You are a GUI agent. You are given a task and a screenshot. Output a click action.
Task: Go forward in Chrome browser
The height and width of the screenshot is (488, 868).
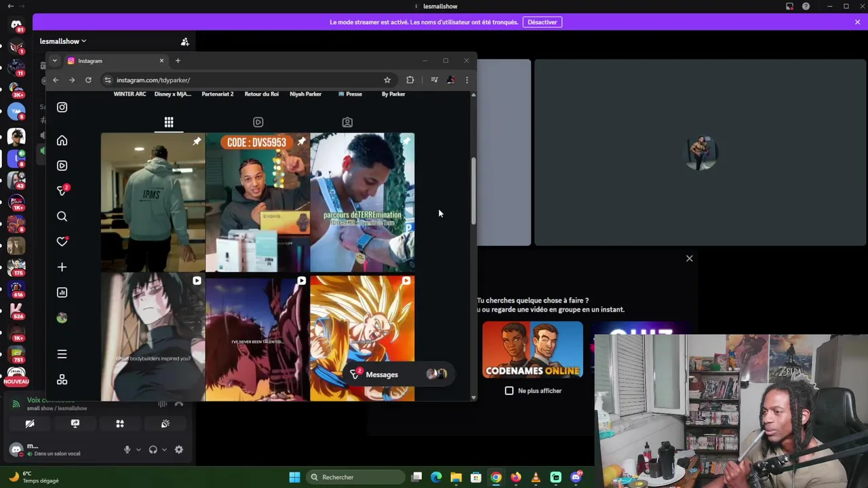point(72,80)
